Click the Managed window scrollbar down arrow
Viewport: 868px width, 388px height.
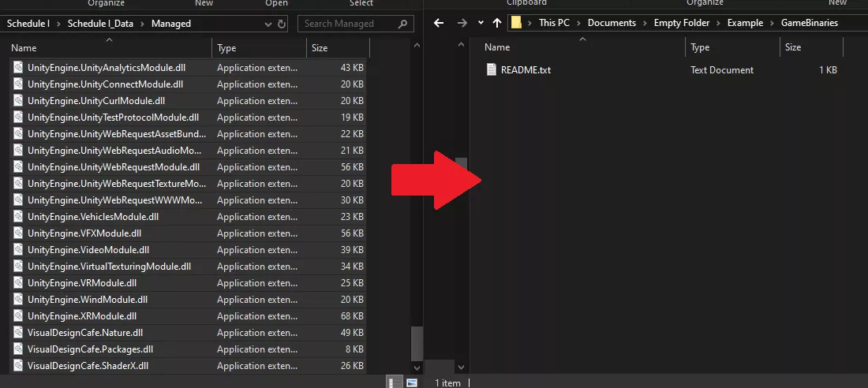tap(417, 367)
